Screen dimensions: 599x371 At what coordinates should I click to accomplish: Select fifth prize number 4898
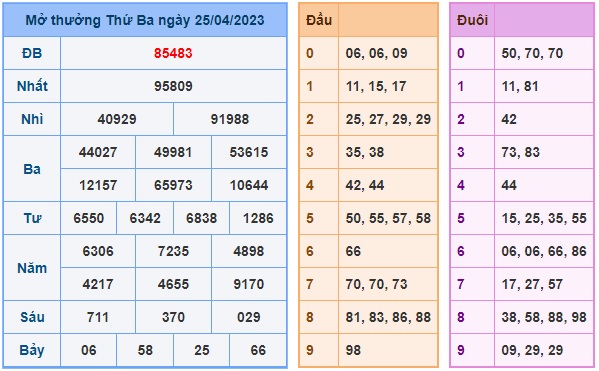pyautogui.click(x=249, y=251)
